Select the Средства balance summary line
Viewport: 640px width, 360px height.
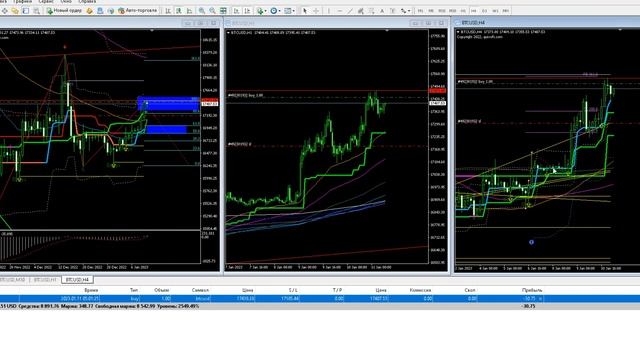[320, 306]
